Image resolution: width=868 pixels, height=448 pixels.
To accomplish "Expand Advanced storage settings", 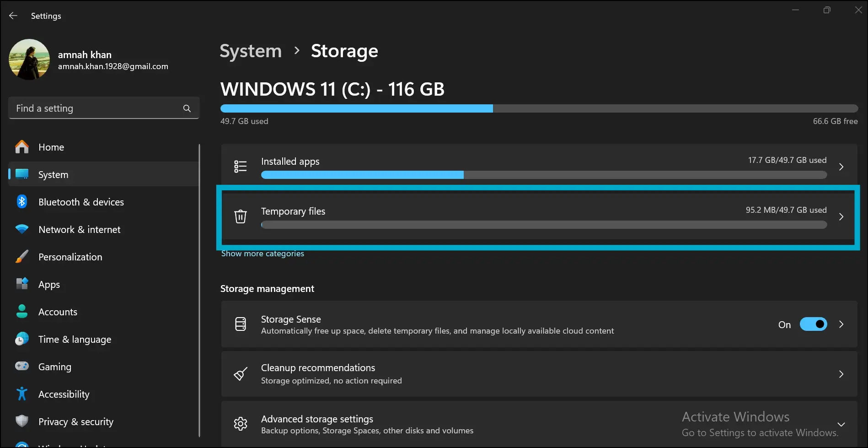I will 841,424.
